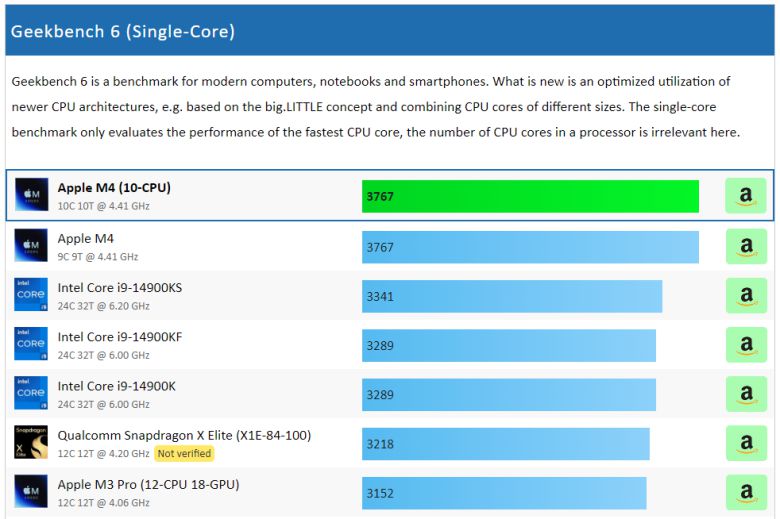
Task: Click the Snapdragon X Elite chip logo
Action: (31, 442)
